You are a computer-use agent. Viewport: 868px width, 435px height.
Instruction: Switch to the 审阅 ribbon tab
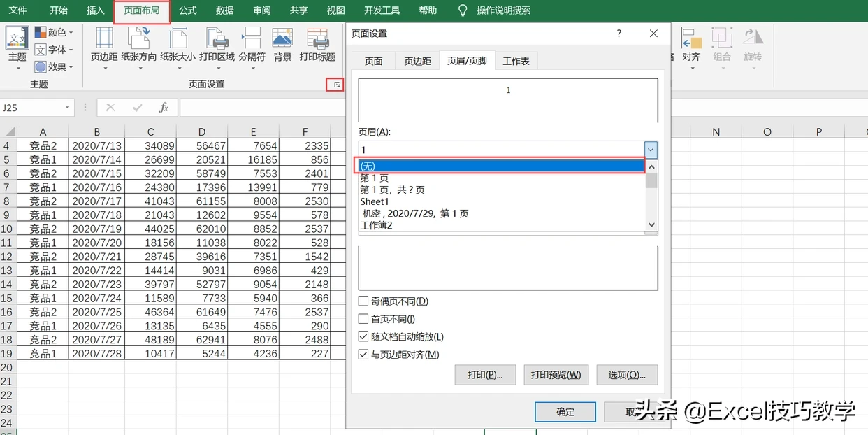point(262,10)
